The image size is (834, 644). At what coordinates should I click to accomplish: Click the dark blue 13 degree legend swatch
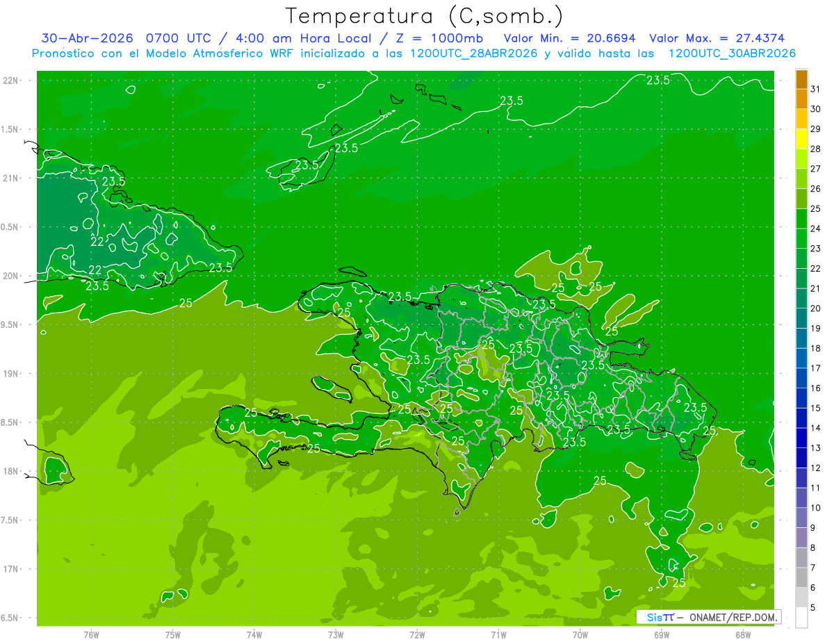pyautogui.click(x=801, y=438)
